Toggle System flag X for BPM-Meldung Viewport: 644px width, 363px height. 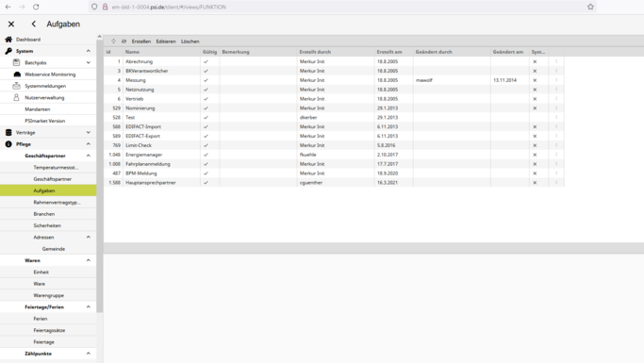pyautogui.click(x=535, y=173)
